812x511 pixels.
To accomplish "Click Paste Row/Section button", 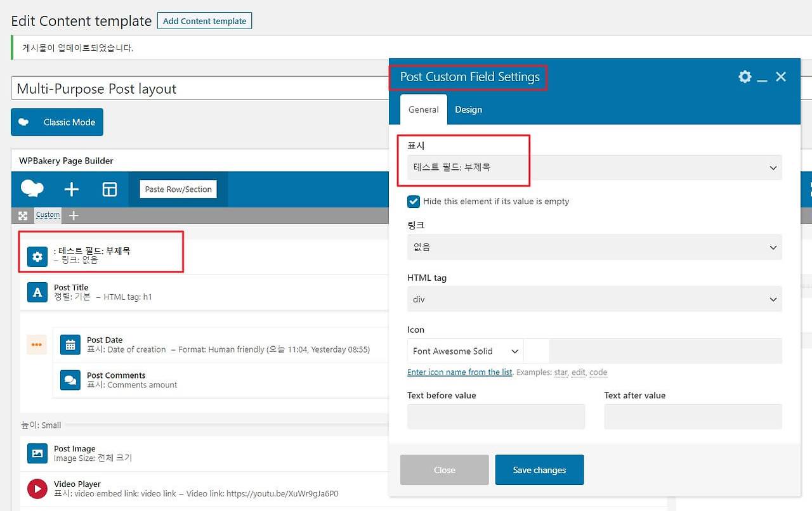I will (x=178, y=189).
